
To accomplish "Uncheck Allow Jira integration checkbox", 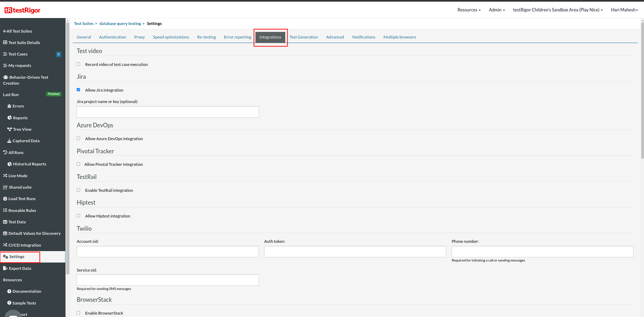I will 78,90.
